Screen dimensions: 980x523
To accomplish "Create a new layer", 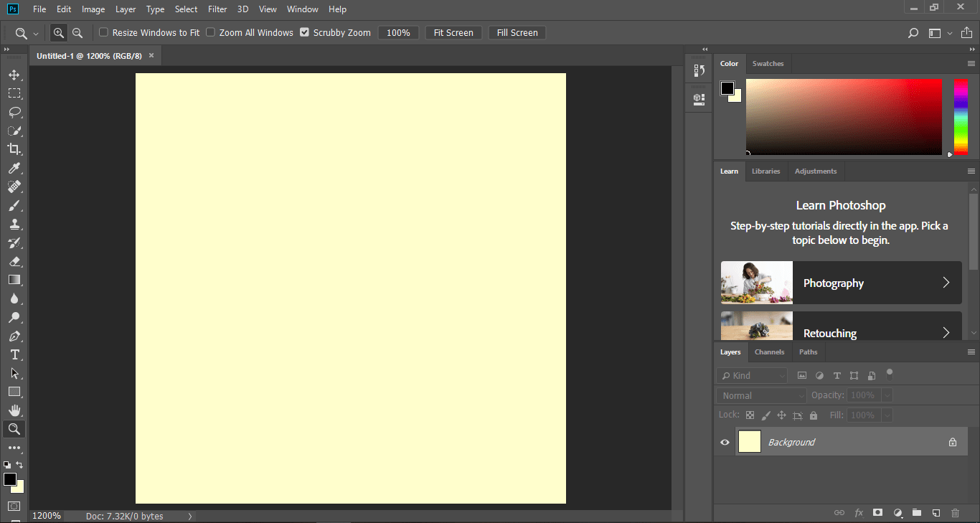I will tap(936, 512).
